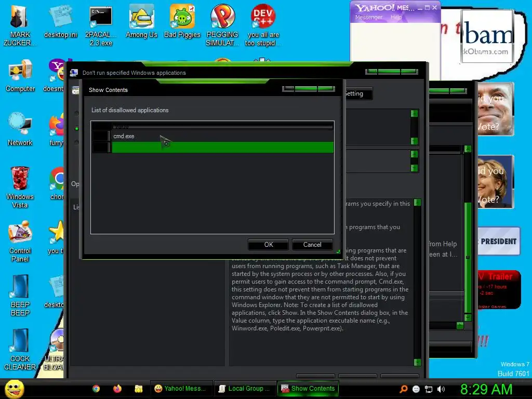The height and width of the screenshot is (399, 532).
Task: Open the Messenger menu in Yahoo Messenger
Action: [369, 17]
